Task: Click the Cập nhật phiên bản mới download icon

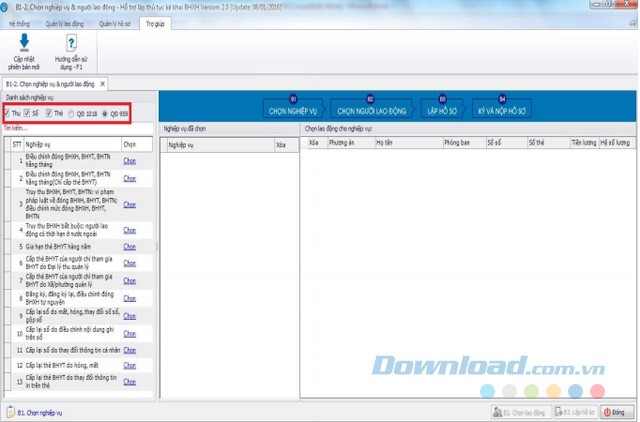Action: [x=25, y=42]
